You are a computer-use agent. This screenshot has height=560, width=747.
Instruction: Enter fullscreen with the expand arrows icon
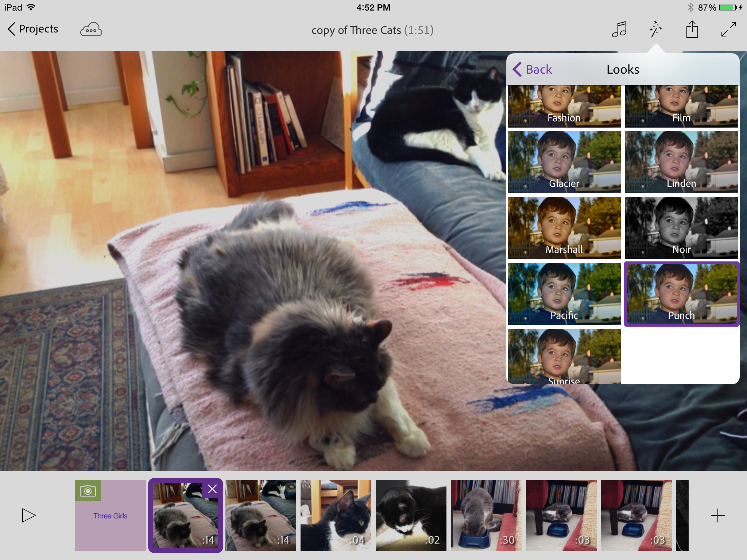pos(728,29)
